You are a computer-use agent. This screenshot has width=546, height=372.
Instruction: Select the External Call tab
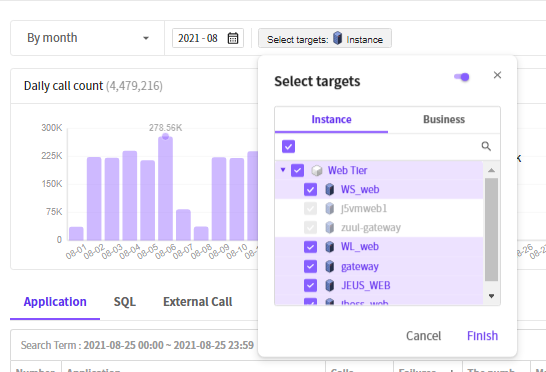point(197,302)
